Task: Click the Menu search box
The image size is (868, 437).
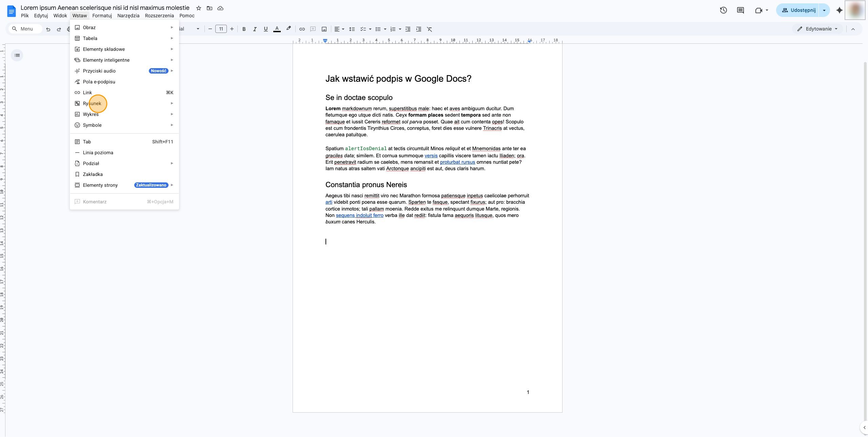Action: point(25,29)
